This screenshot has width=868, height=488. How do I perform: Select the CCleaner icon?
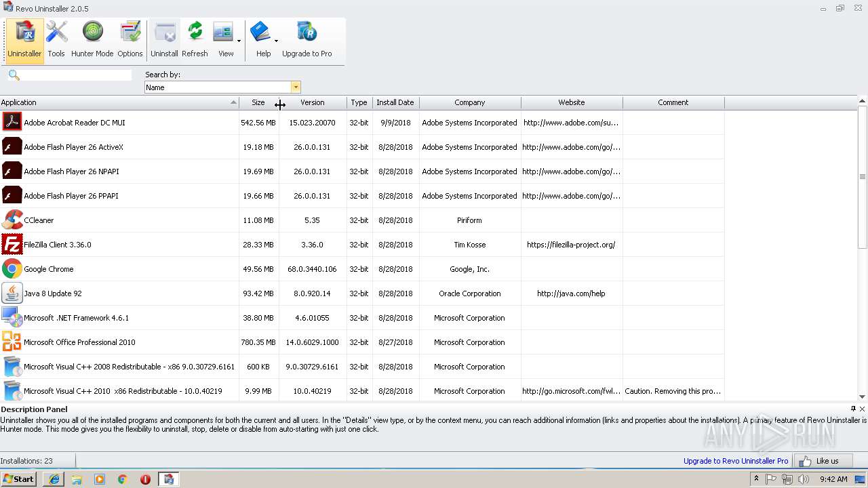pyautogui.click(x=12, y=220)
